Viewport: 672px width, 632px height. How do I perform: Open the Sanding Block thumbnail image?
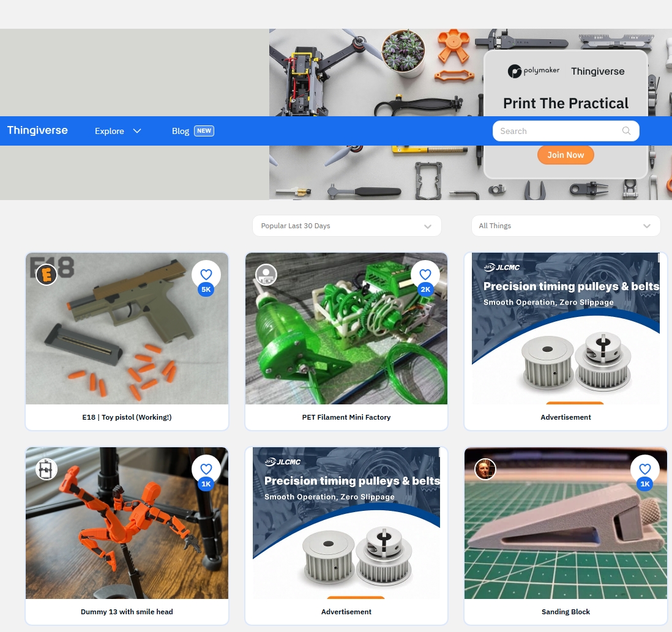(x=566, y=523)
